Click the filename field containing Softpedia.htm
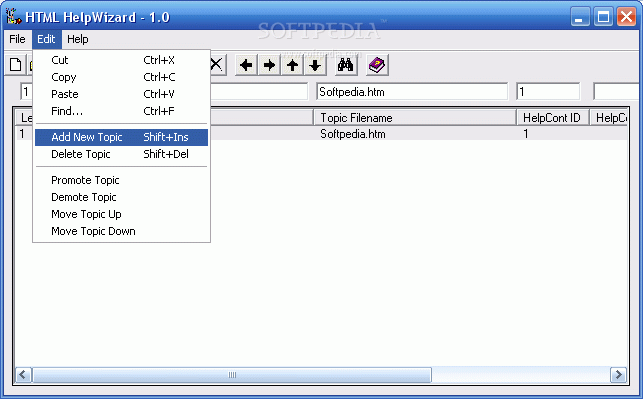 (412, 91)
